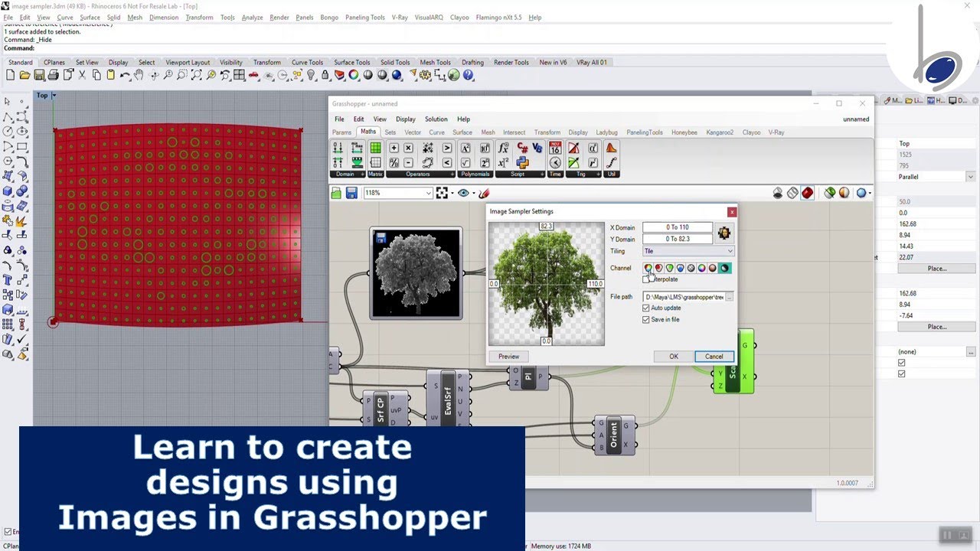Click the sketch marker icon in Grasshopper
Viewport: 980px width, 551px height.
(485, 193)
